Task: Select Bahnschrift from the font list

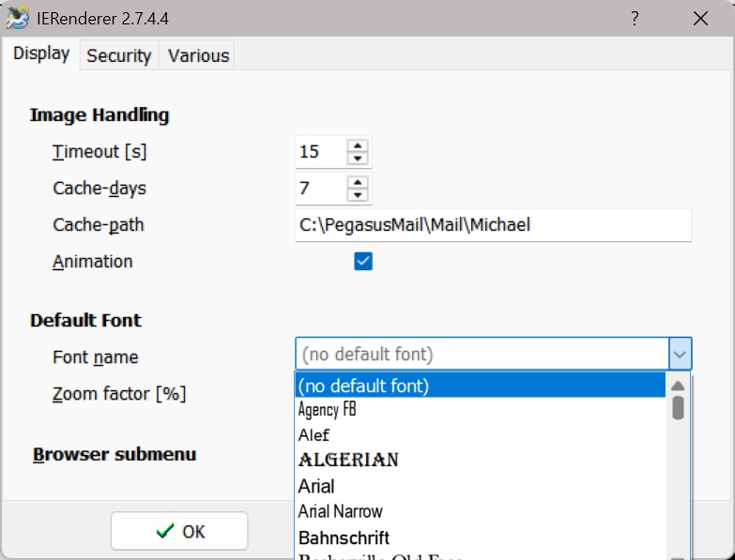Action: [481, 537]
